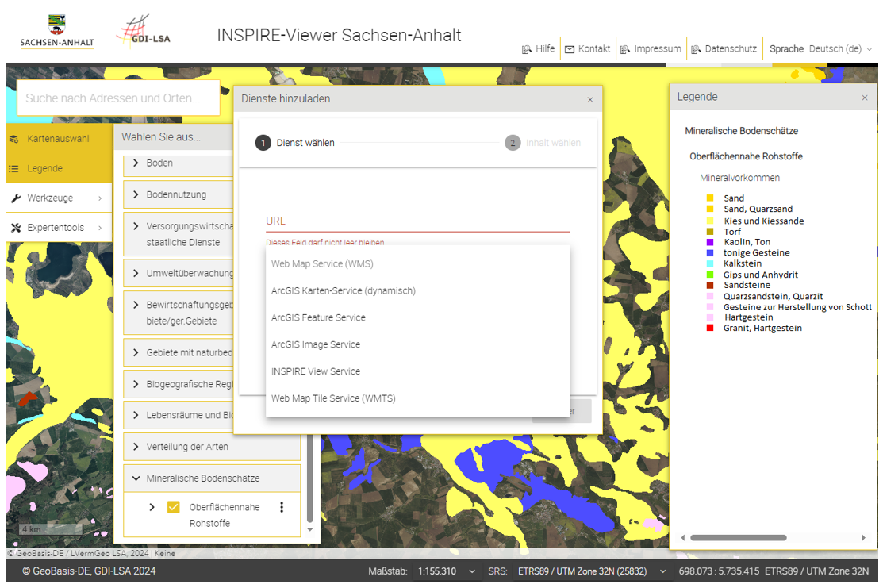The height and width of the screenshot is (588, 883).
Task: Click the Impressum icon in header
Action: [625, 49]
